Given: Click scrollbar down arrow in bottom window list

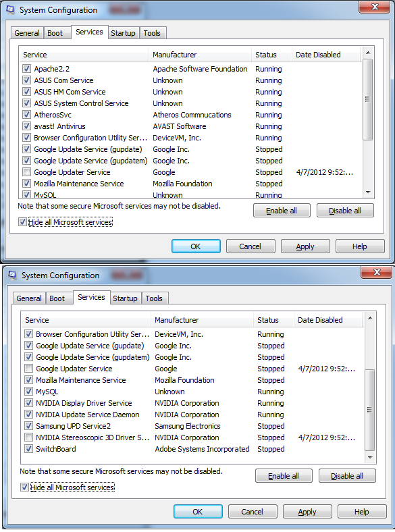Looking at the screenshot, I should (370, 458).
